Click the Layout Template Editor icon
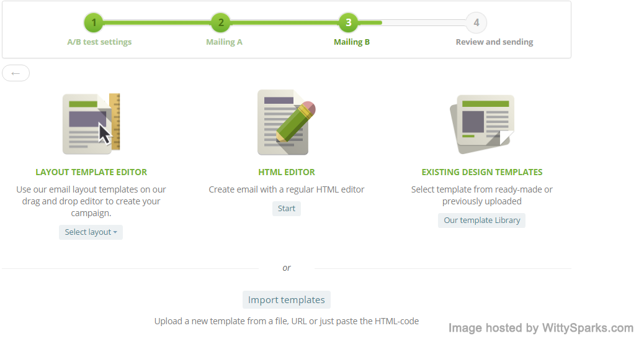Screen dimensions: 644x341 [x=91, y=124]
